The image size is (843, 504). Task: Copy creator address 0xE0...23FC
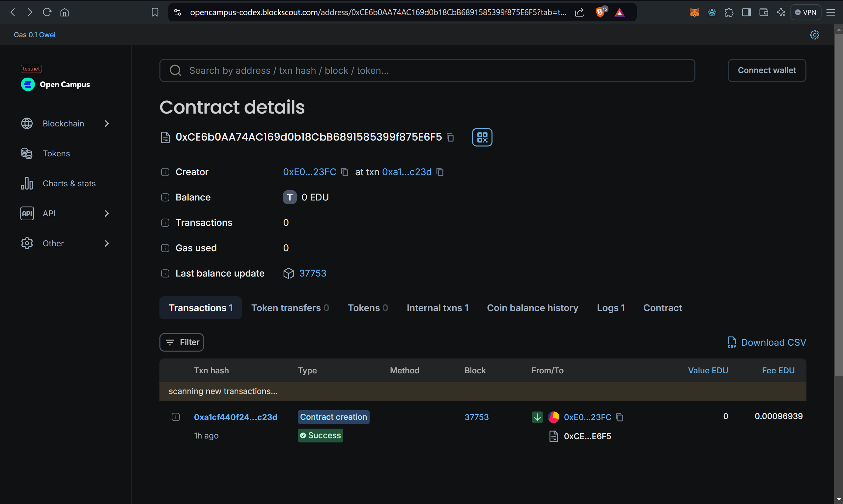345,172
